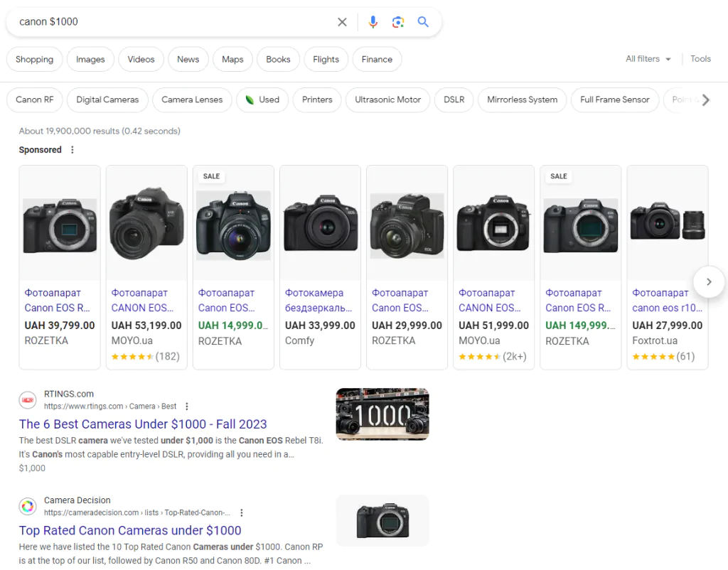Switch to the Shopping tab
Viewport: 728px width, 570px height.
34,60
